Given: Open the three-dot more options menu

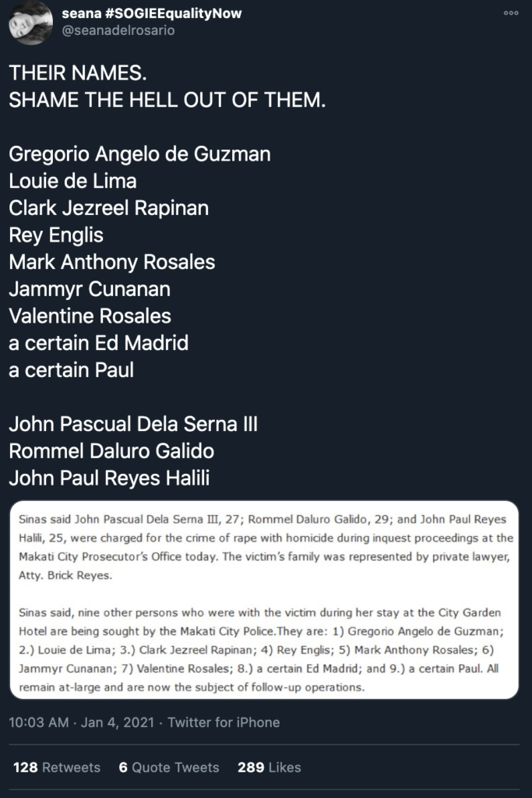Looking at the screenshot, I should click(x=511, y=13).
